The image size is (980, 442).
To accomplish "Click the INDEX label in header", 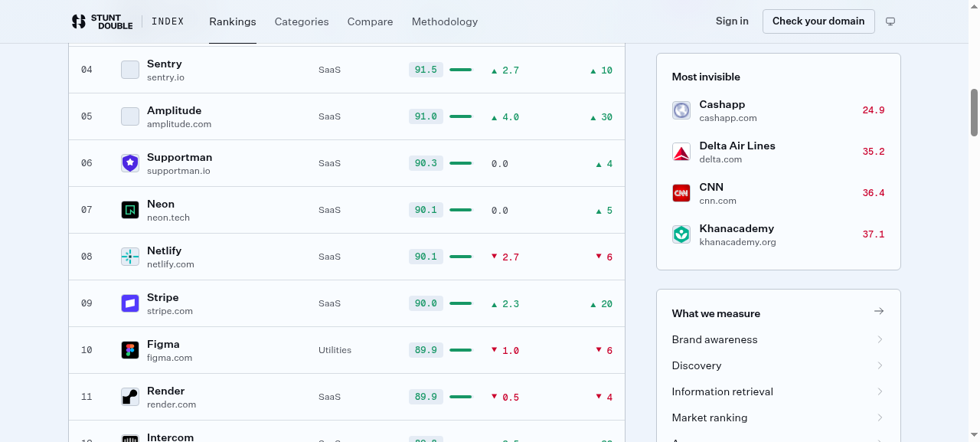I will coord(168,21).
